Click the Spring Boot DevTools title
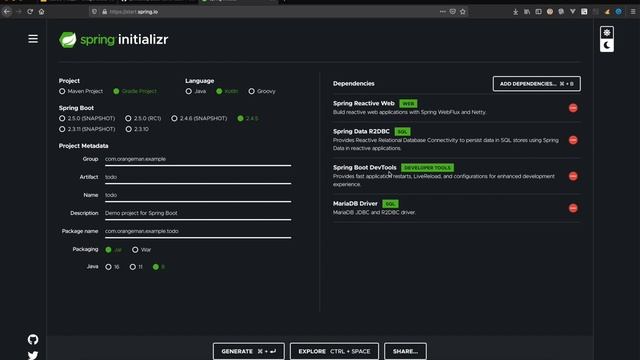Image resolution: width=640 pixels, height=360 pixels. (x=364, y=167)
